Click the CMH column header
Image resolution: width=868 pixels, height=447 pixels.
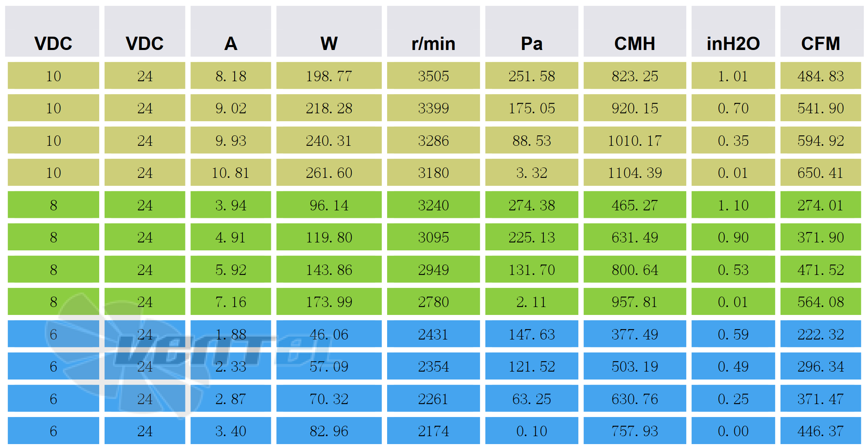tap(634, 43)
